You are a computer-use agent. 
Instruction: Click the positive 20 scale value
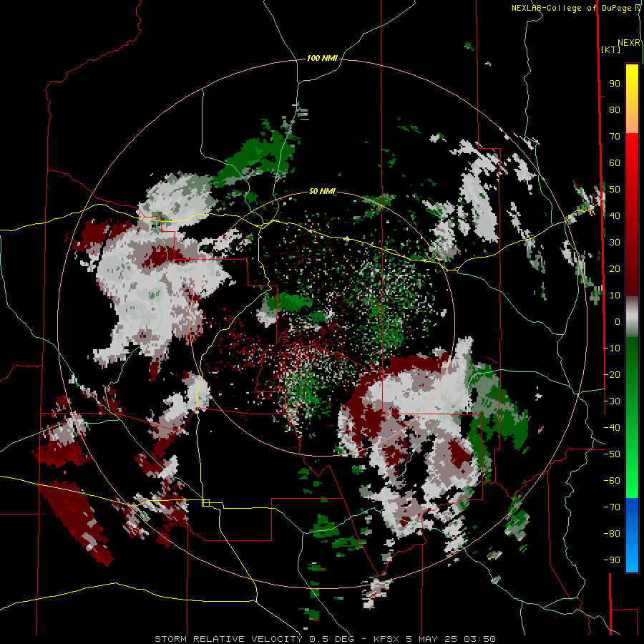point(615,269)
